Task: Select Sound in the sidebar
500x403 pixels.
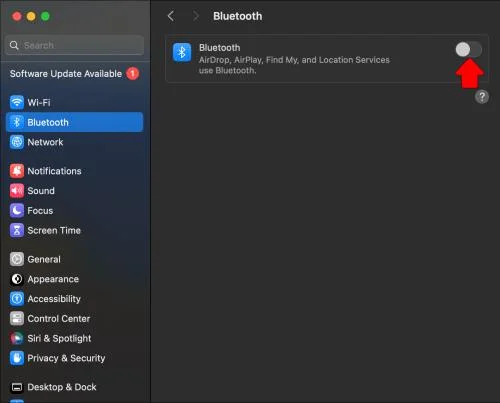Action: click(75, 191)
